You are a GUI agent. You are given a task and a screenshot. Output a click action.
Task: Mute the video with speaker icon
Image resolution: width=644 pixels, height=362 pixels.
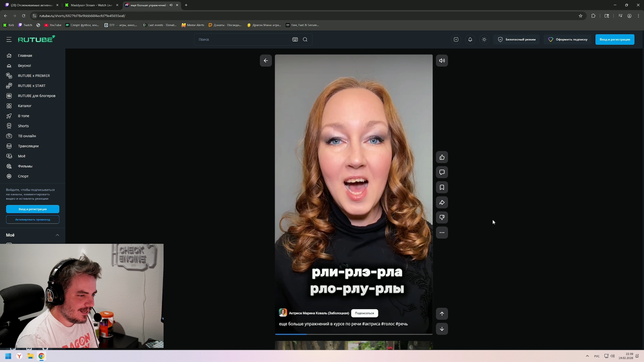(442, 61)
